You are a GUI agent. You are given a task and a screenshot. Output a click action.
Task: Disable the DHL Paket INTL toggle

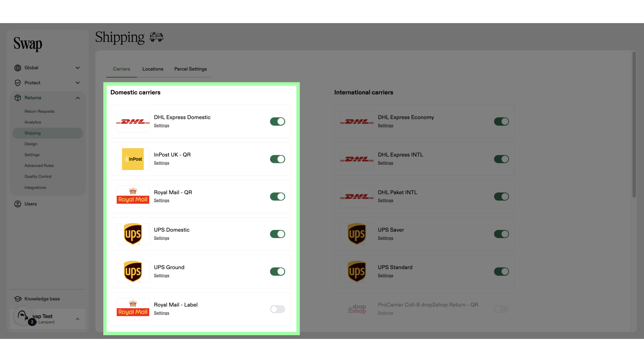click(x=501, y=196)
